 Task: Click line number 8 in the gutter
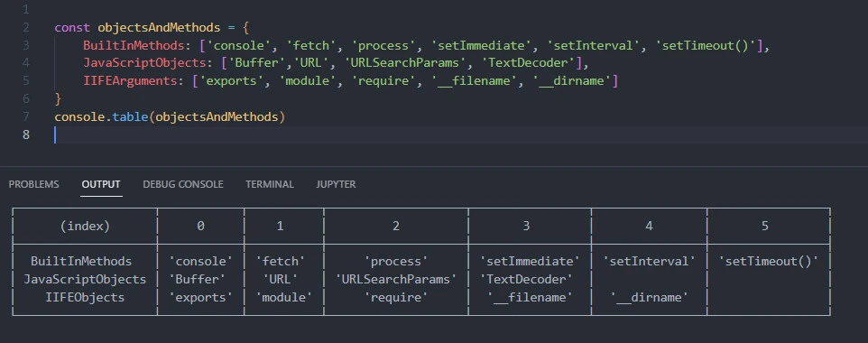[x=26, y=134]
